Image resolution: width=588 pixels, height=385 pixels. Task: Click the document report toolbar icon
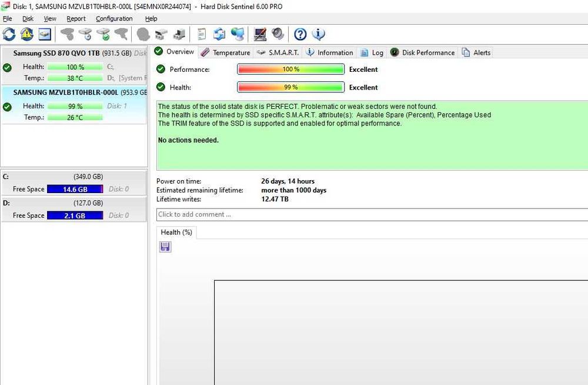tap(202, 34)
